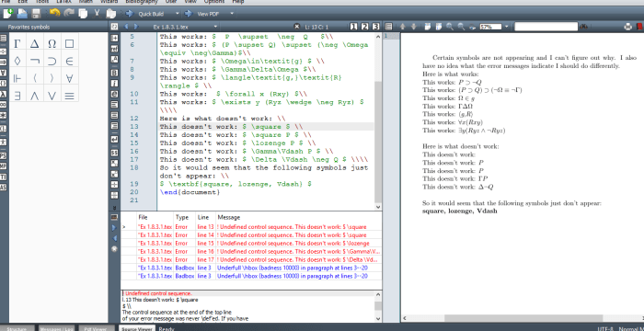Copy selection with the copy icon

pos(83,14)
